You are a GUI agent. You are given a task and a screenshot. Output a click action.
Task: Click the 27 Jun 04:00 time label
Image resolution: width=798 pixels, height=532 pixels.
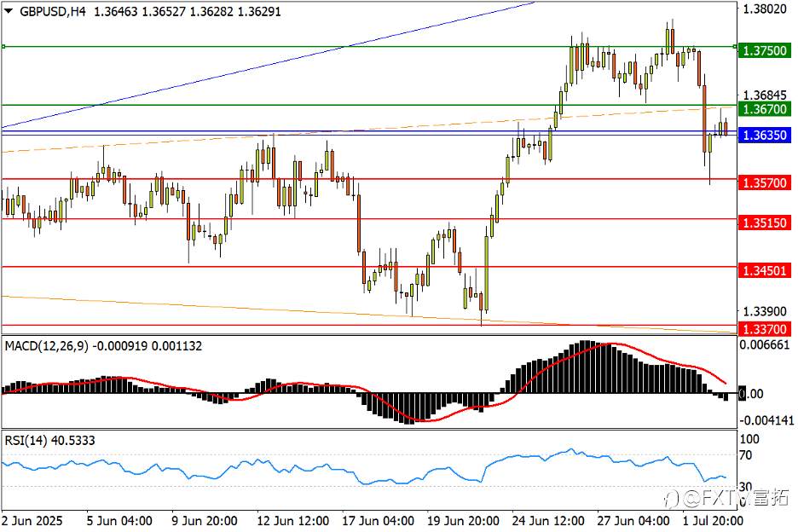[633, 521]
